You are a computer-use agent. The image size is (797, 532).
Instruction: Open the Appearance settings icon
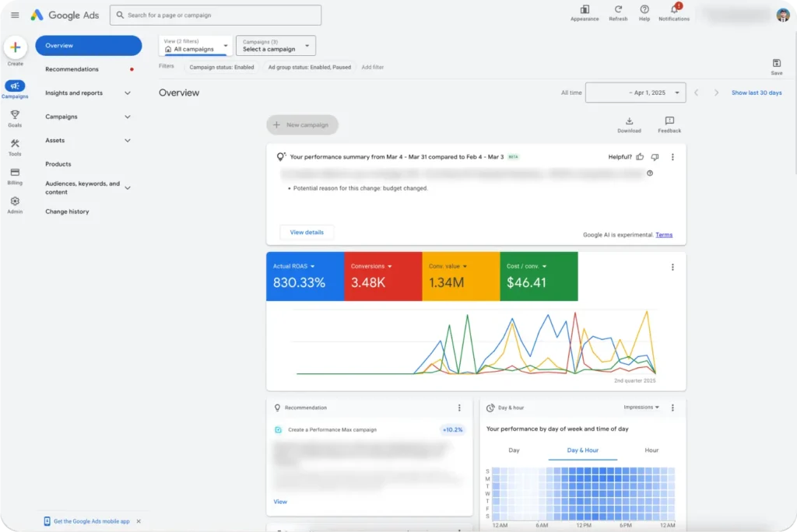point(585,9)
